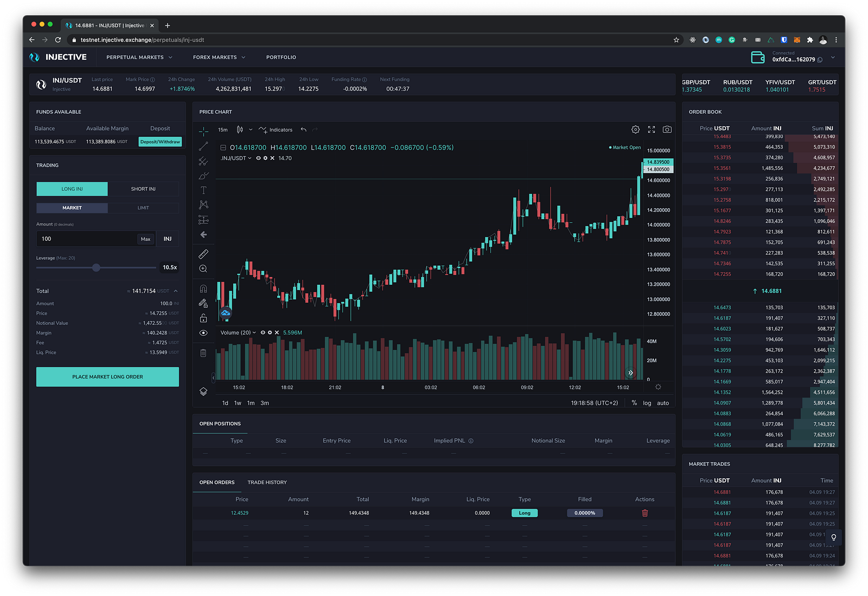Copy the wallet address 0xfdCa...162079
The width and height of the screenshot is (868, 596).
point(820,60)
